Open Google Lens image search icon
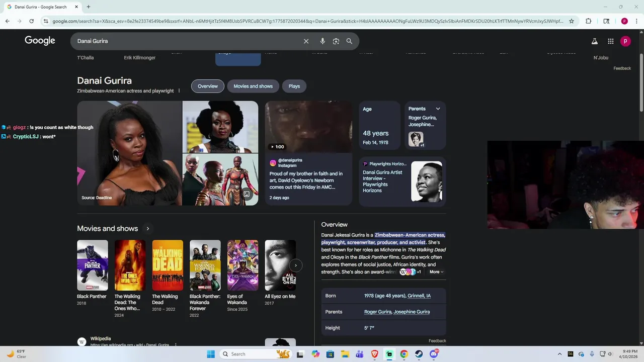The width and height of the screenshot is (644, 362). point(336,41)
